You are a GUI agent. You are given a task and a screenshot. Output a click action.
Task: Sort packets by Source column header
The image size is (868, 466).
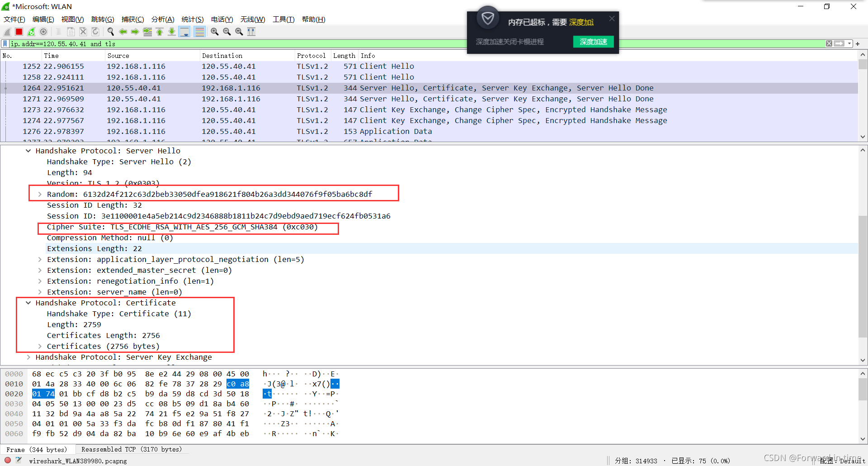(152, 56)
